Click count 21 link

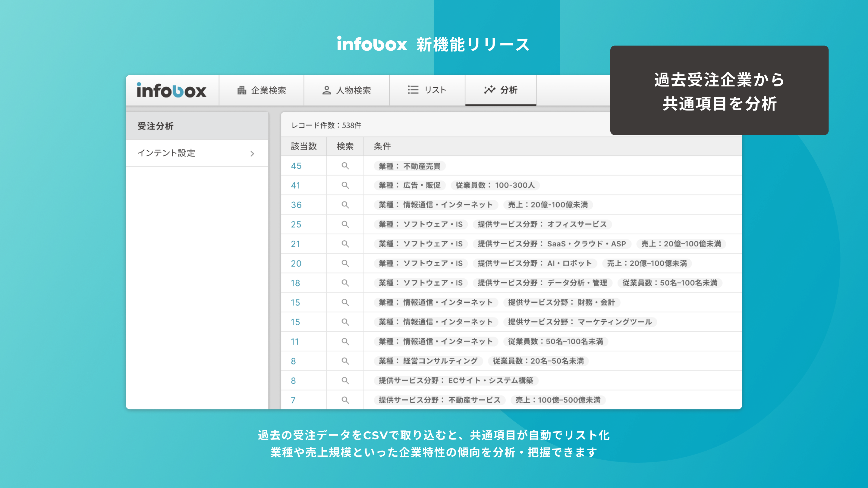tap(295, 244)
